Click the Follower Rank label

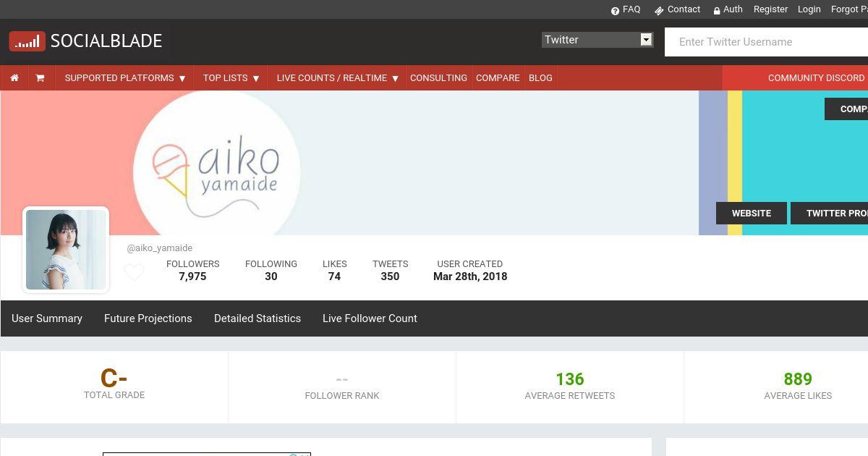(x=342, y=396)
